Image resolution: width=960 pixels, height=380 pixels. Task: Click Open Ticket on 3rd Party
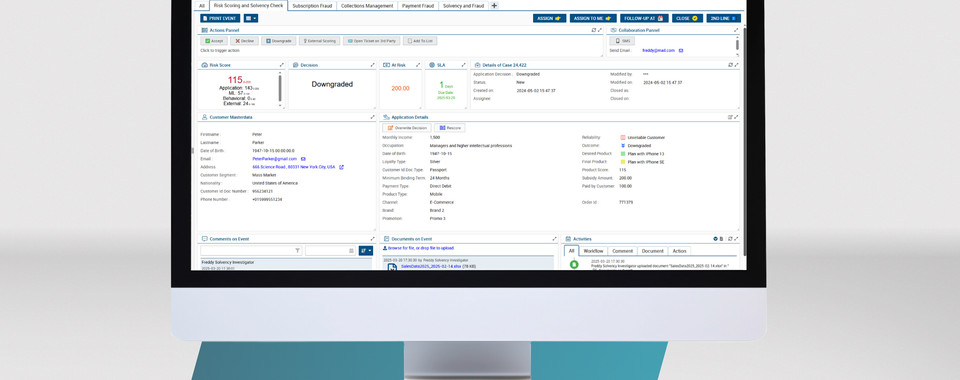[x=372, y=41]
